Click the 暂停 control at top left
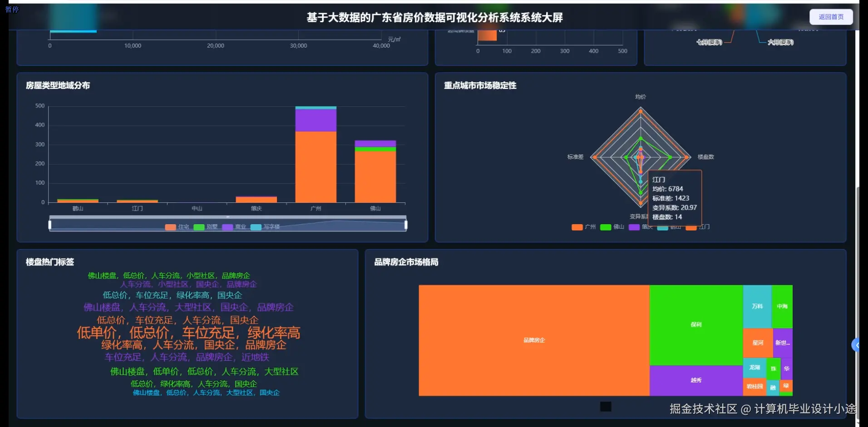Viewport: 868px width, 427px height. (13, 9)
